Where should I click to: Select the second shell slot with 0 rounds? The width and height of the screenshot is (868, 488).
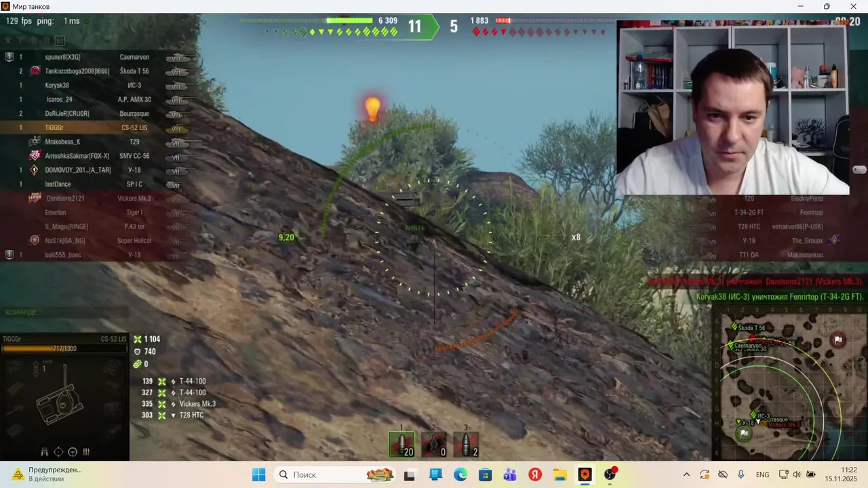point(434,445)
